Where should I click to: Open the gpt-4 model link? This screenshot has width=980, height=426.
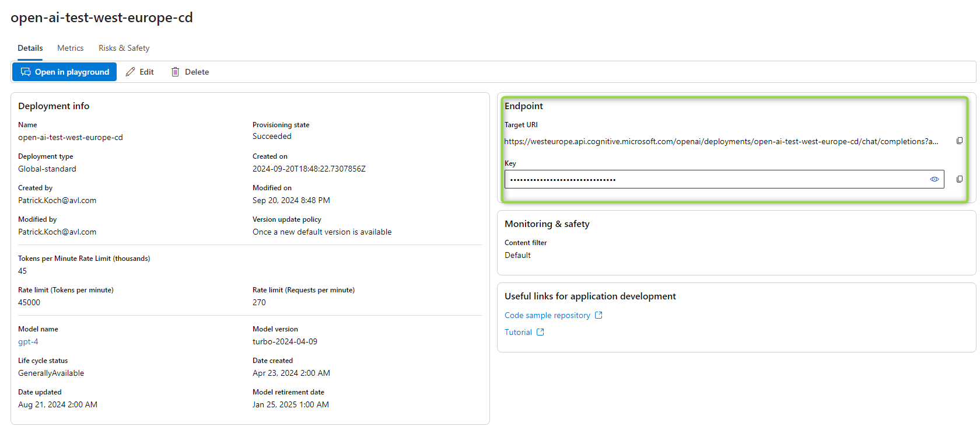[28, 341]
